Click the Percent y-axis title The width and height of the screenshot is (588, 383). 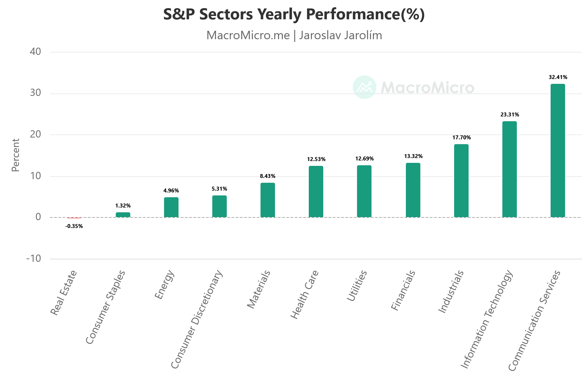coord(15,155)
